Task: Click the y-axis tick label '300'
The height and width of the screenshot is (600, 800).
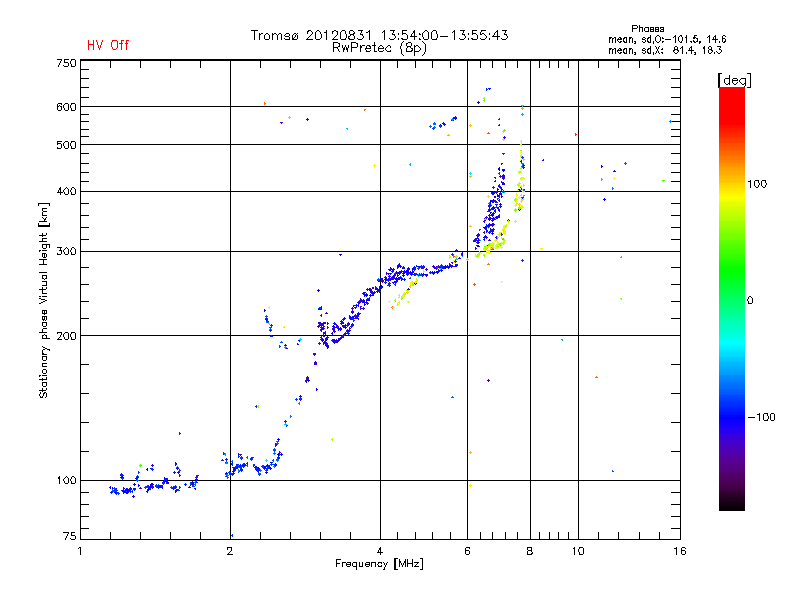Action: 66,252
